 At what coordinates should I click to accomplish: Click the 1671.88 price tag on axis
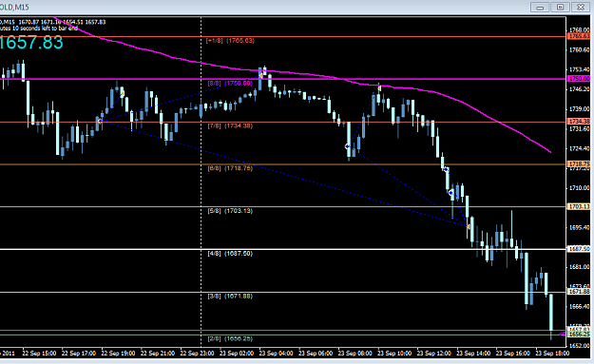(x=579, y=291)
